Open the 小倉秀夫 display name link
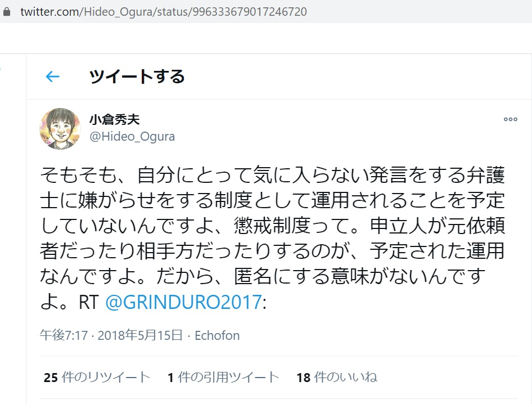 (114, 119)
